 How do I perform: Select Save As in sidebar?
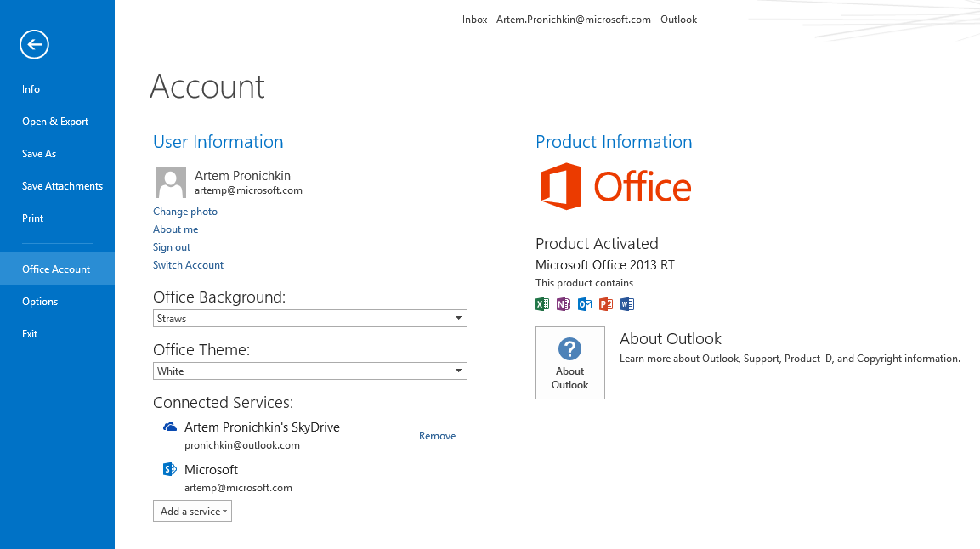39,154
